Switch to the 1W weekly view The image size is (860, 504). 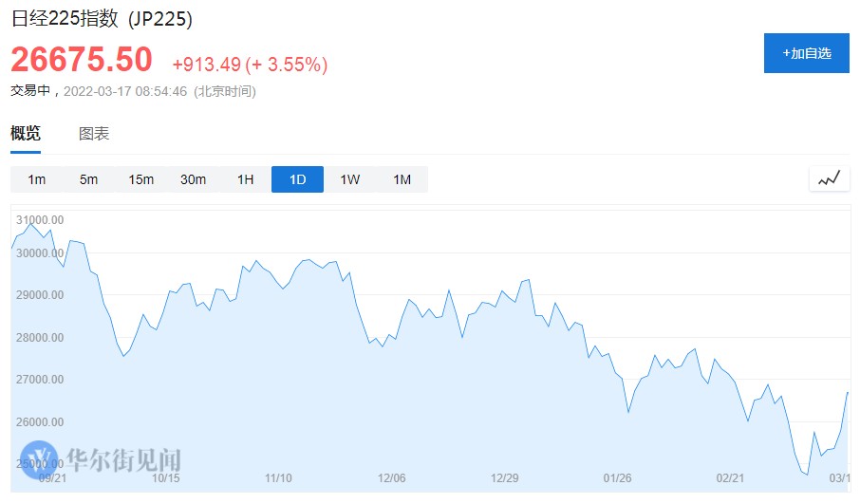(x=349, y=179)
